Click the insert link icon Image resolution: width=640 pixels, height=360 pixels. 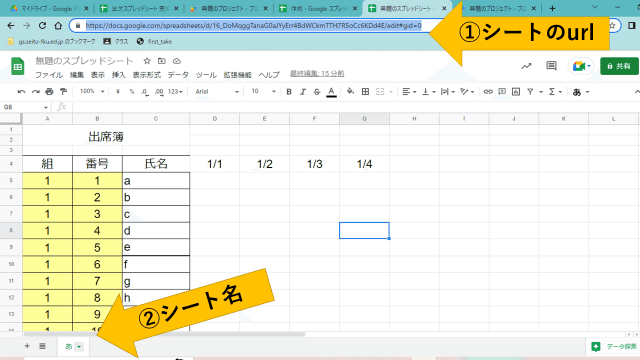tap(488, 92)
